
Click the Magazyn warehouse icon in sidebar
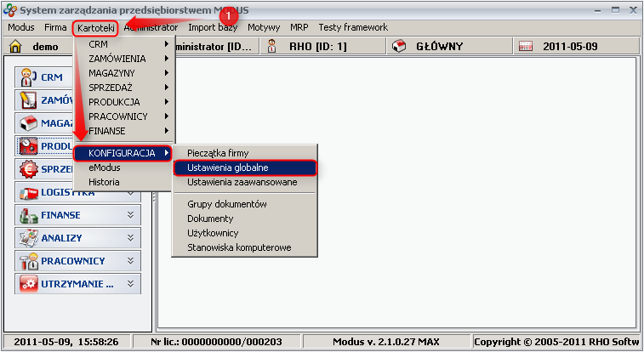click(28, 123)
